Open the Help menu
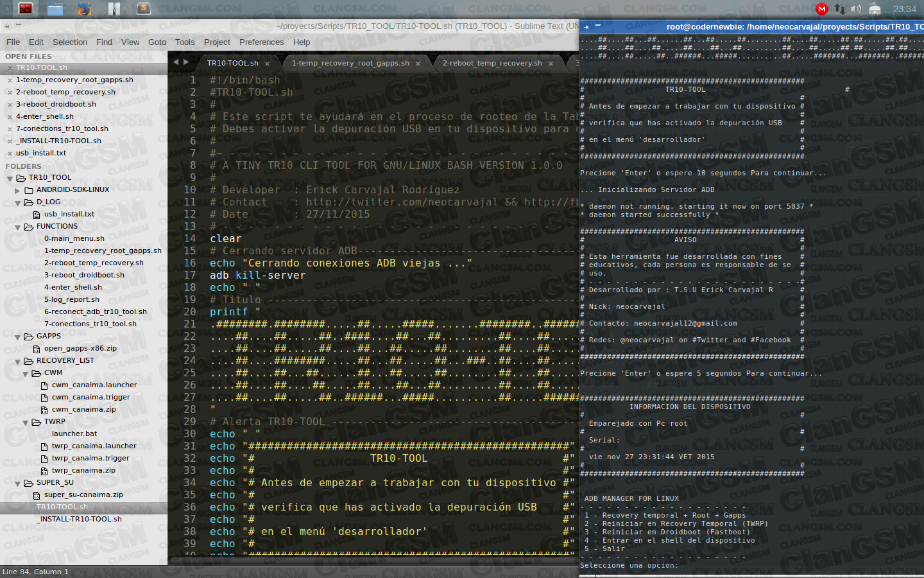Viewport: 924px width, 578px height. [x=302, y=42]
